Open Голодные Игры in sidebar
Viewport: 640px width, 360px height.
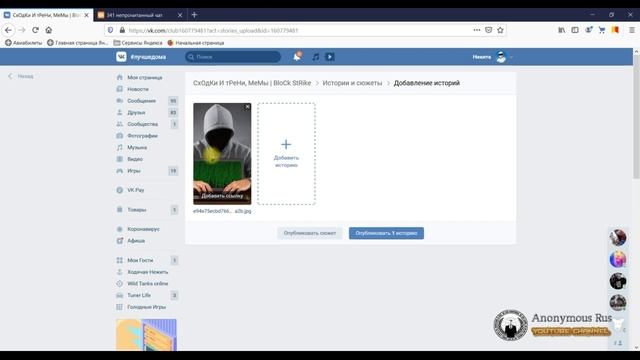(x=147, y=307)
